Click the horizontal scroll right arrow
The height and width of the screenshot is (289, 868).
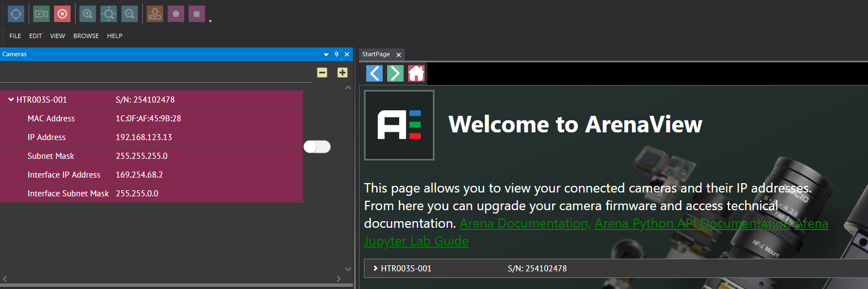pos(339,279)
